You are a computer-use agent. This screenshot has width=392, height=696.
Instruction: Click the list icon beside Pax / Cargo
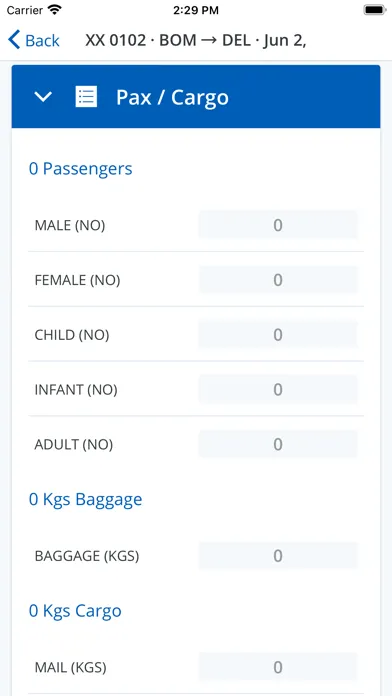coord(86,96)
